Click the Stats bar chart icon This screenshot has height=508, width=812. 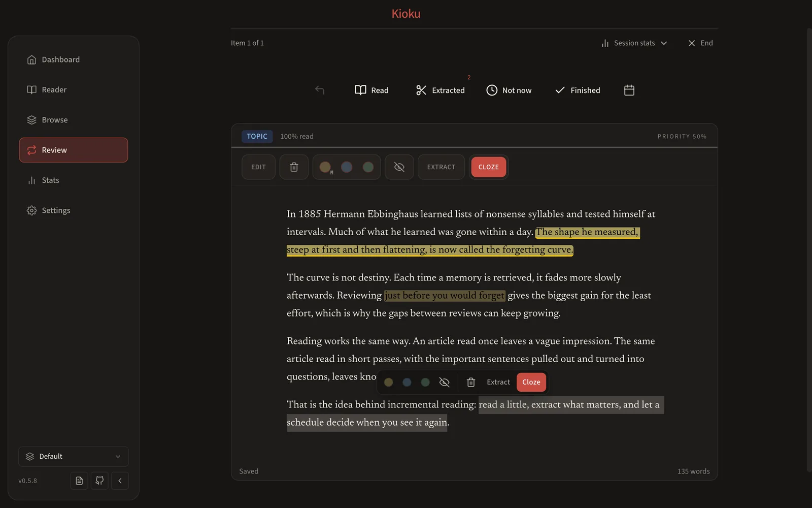coord(31,180)
